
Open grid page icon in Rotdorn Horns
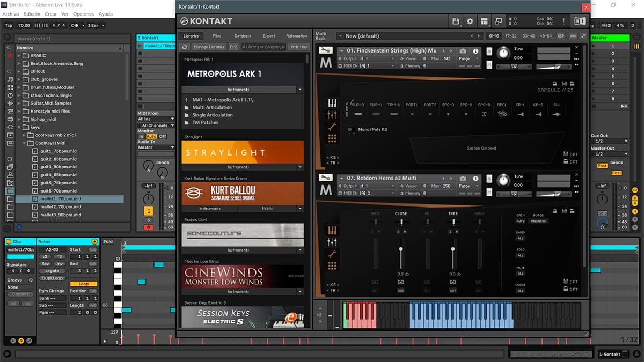332,265
